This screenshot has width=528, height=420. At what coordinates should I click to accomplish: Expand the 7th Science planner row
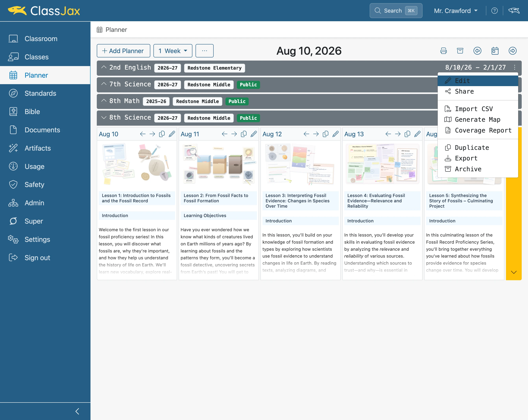point(104,84)
